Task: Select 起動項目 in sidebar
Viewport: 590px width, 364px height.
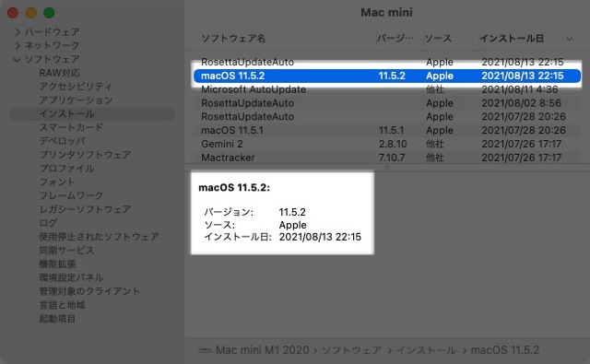Action: (57, 319)
